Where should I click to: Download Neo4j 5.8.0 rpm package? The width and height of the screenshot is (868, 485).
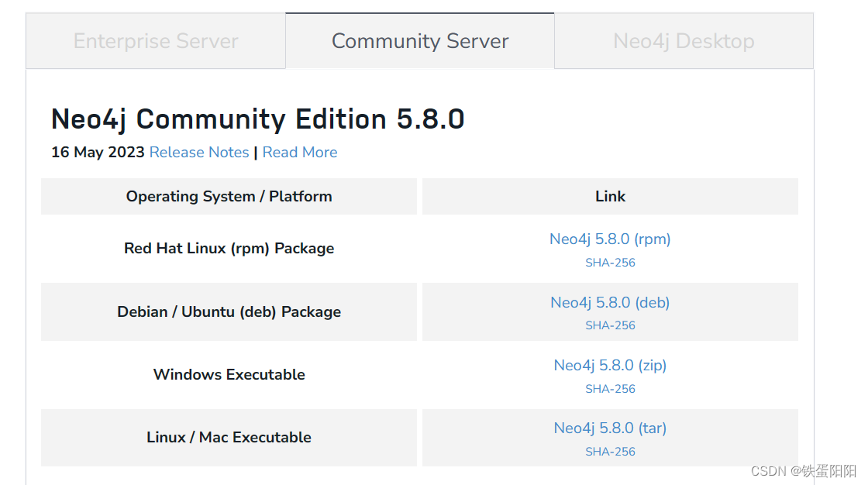point(610,239)
